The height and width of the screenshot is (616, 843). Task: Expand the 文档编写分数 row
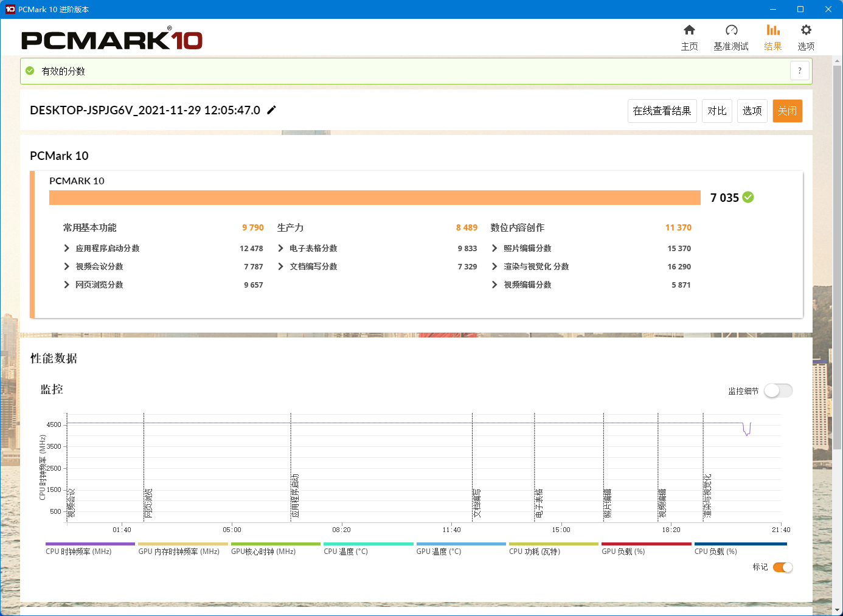pyautogui.click(x=280, y=266)
